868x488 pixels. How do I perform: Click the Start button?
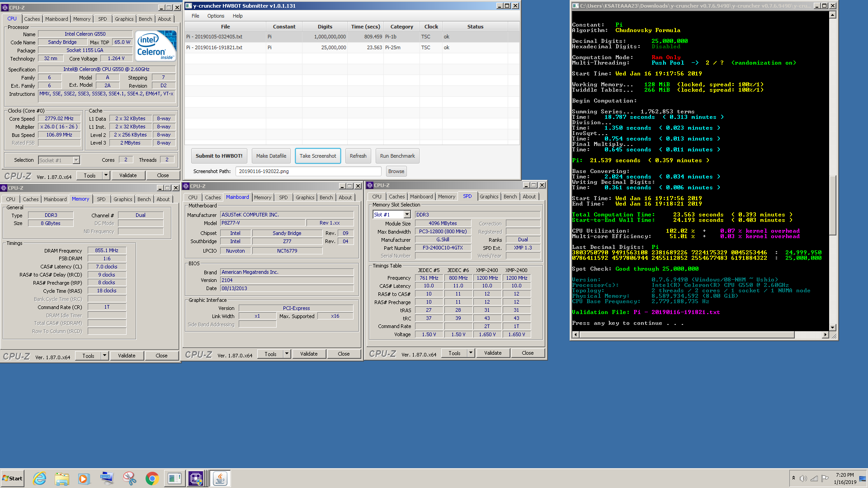click(x=13, y=479)
